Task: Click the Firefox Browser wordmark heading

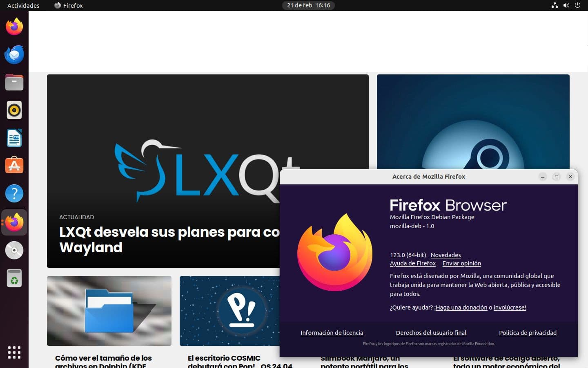Action: point(448,205)
